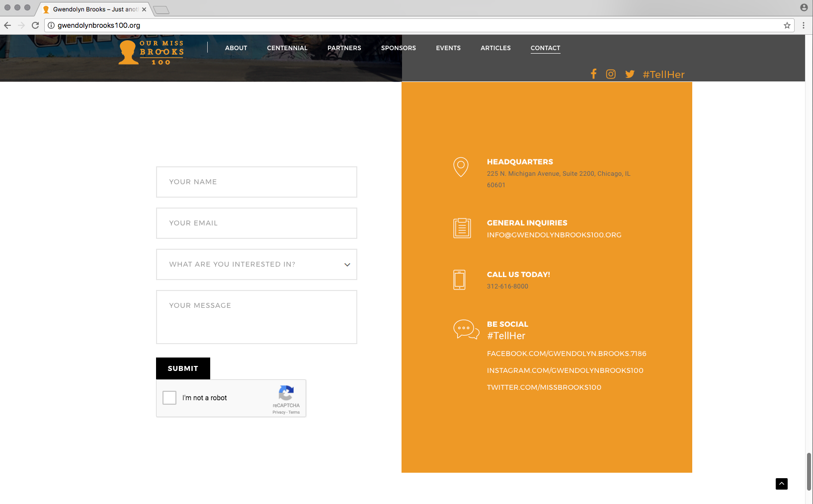Click the Twitter bird icon

(x=630, y=74)
